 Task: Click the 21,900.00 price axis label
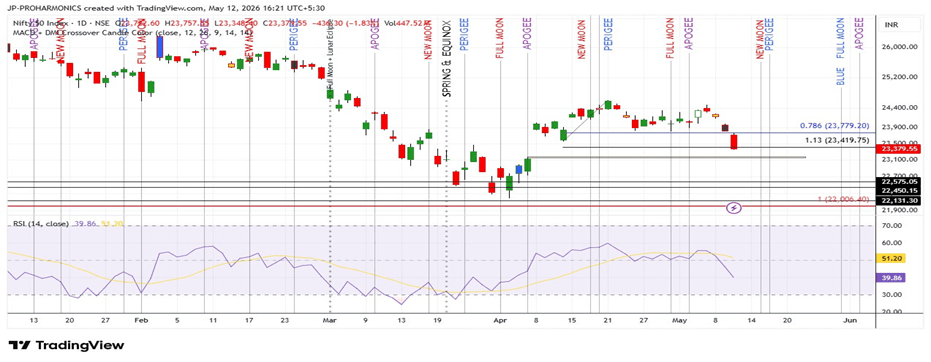900,210
